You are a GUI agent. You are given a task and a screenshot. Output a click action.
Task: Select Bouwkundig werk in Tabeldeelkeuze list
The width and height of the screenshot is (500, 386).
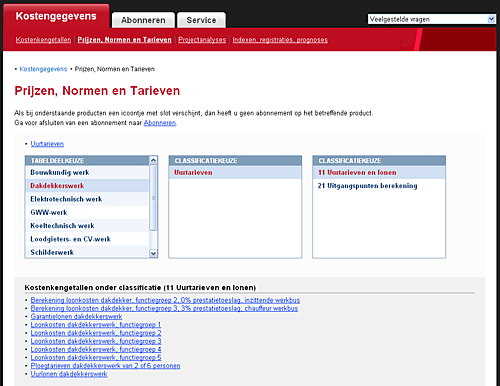(x=87, y=172)
